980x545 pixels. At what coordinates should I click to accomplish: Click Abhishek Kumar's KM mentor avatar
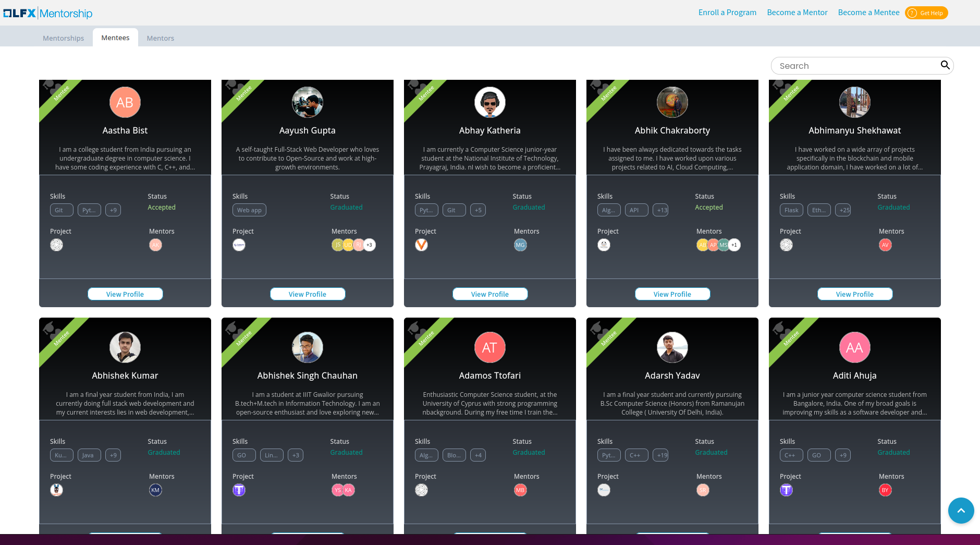pos(155,490)
